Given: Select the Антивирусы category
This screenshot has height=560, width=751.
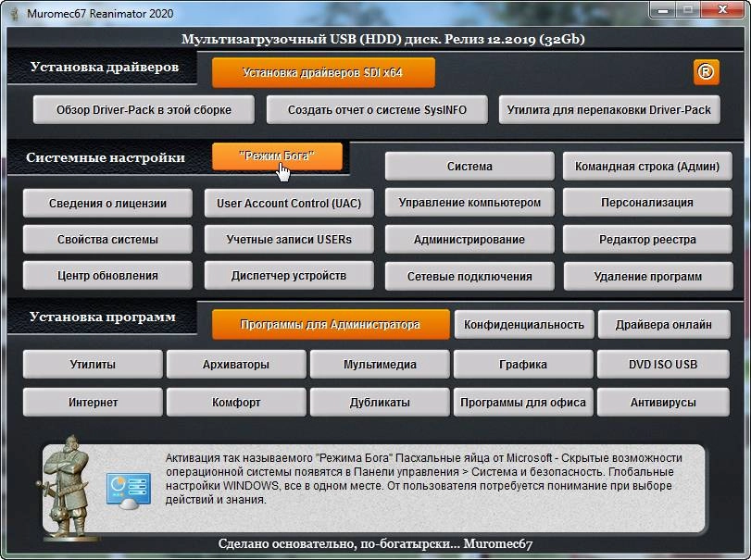Looking at the screenshot, I should click(663, 403).
